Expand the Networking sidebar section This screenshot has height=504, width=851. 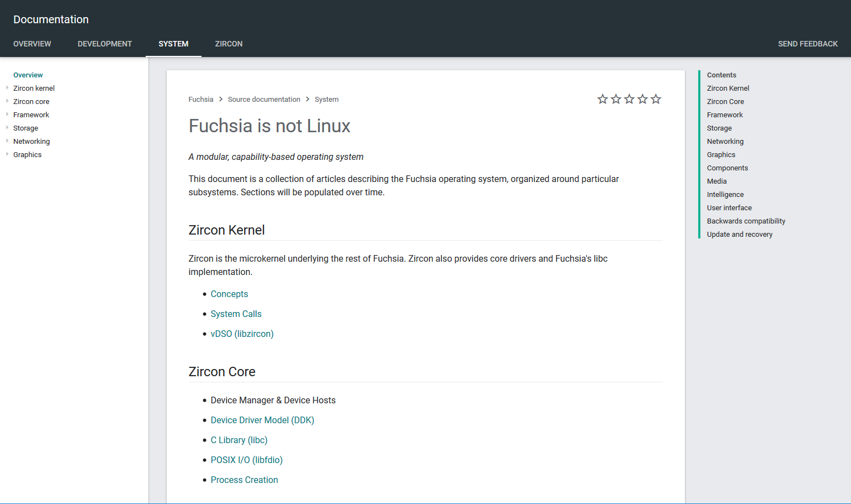[x=7, y=141]
